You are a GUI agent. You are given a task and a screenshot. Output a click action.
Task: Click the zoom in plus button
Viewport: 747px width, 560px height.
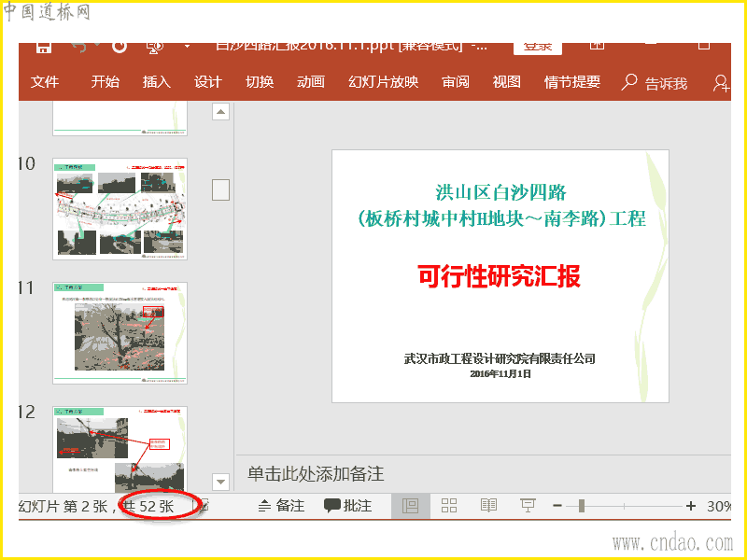coord(691,506)
